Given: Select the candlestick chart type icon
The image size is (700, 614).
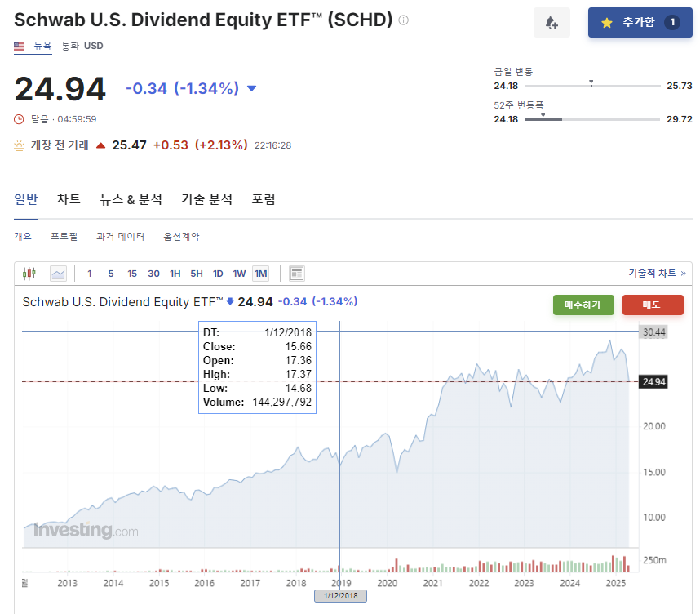Looking at the screenshot, I should (x=29, y=274).
